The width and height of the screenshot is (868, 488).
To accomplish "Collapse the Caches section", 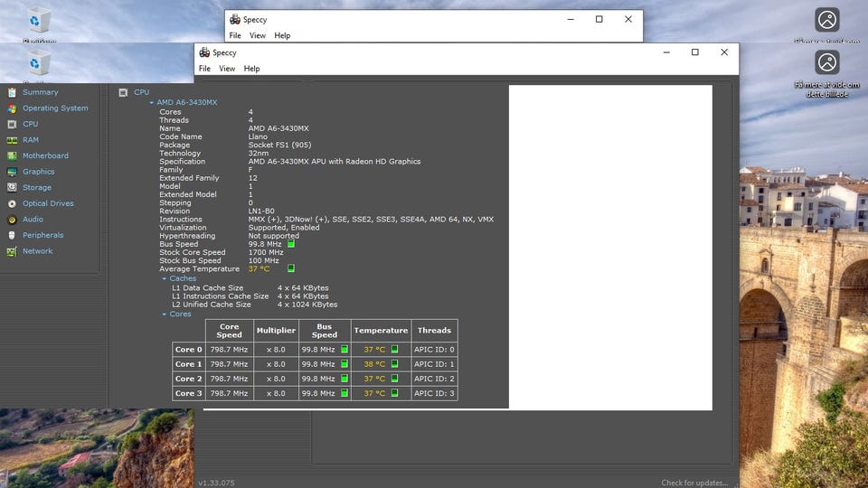I will 164,279.
